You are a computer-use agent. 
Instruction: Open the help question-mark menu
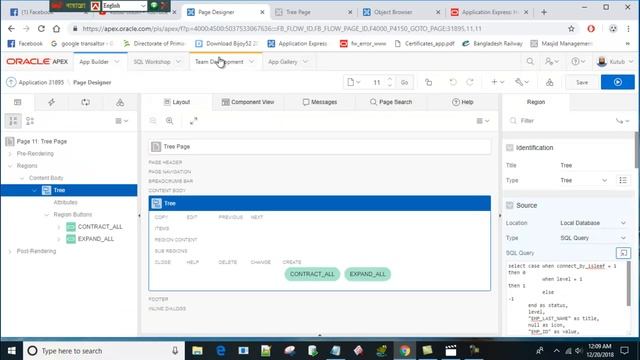click(578, 62)
